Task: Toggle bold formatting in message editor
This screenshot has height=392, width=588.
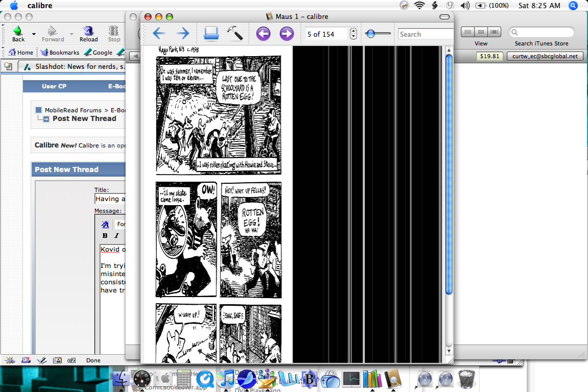Action: point(105,236)
